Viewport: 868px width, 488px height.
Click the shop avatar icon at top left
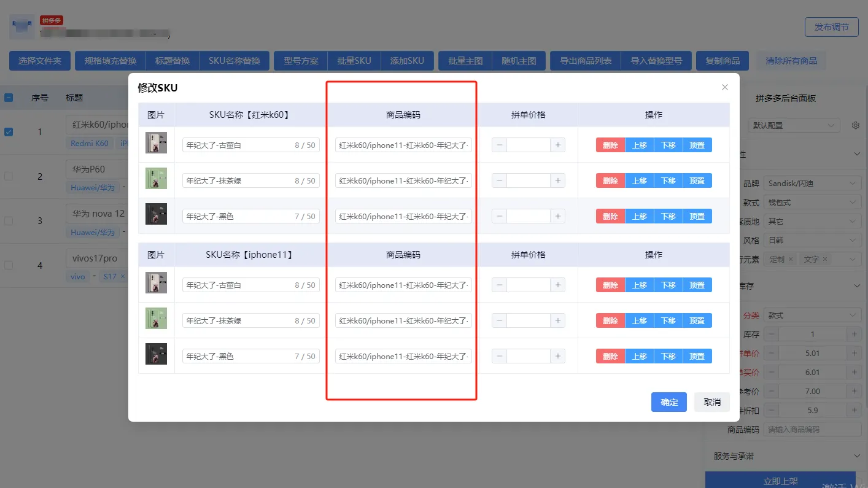pos(22,26)
